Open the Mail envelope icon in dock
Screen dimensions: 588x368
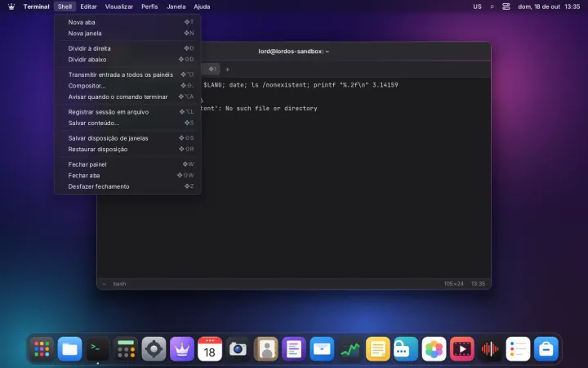(322, 349)
